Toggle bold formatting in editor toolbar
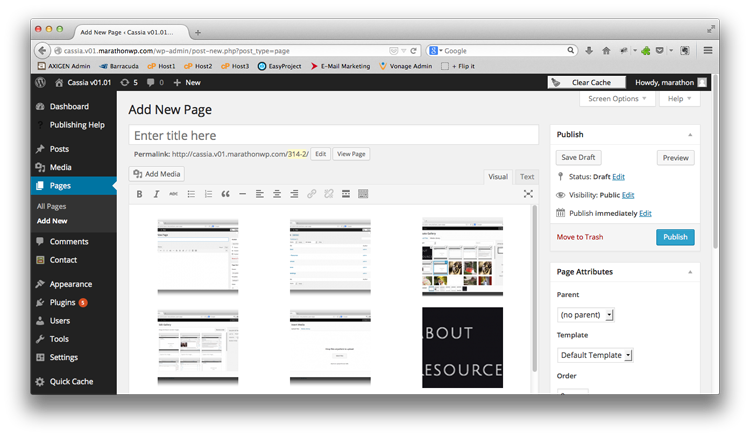 (140, 194)
